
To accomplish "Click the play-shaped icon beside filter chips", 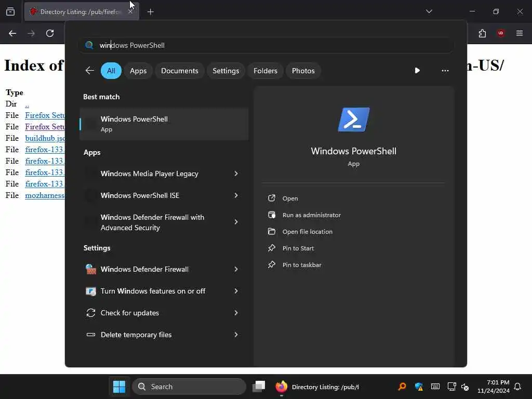I will coord(417,71).
